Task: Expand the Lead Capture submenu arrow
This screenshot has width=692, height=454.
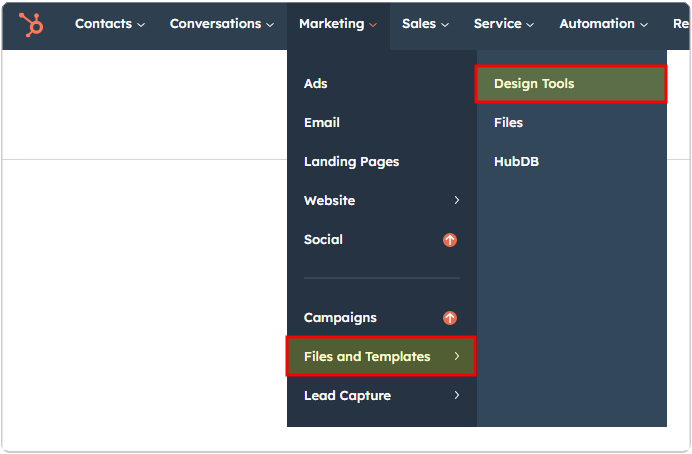Action: (457, 396)
